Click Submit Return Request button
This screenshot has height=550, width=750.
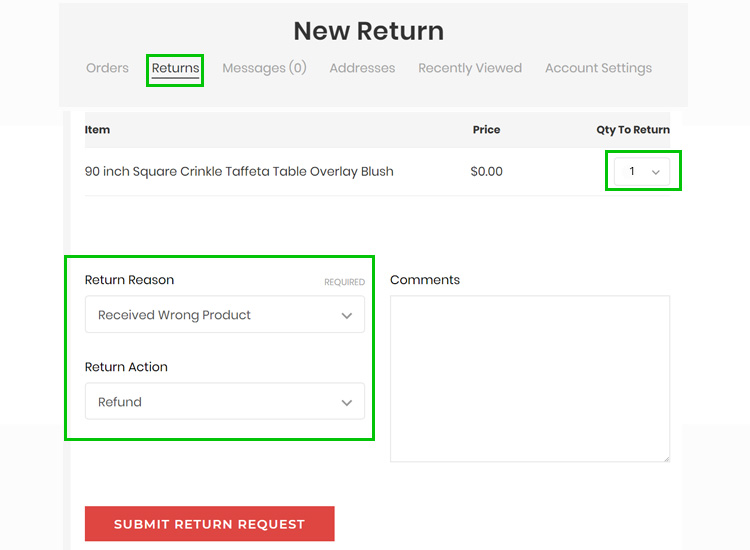click(x=210, y=524)
